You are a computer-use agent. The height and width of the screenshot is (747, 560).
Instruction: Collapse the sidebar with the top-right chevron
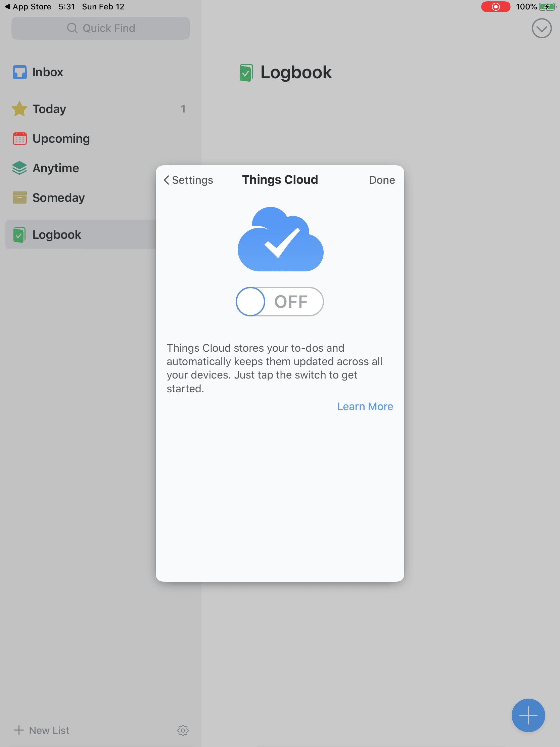pos(542,28)
